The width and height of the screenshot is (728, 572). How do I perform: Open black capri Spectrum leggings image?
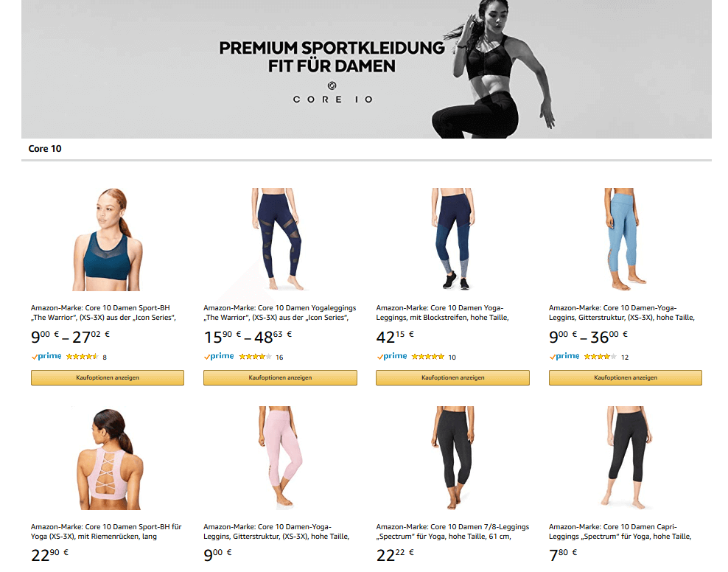tap(626, 458)
